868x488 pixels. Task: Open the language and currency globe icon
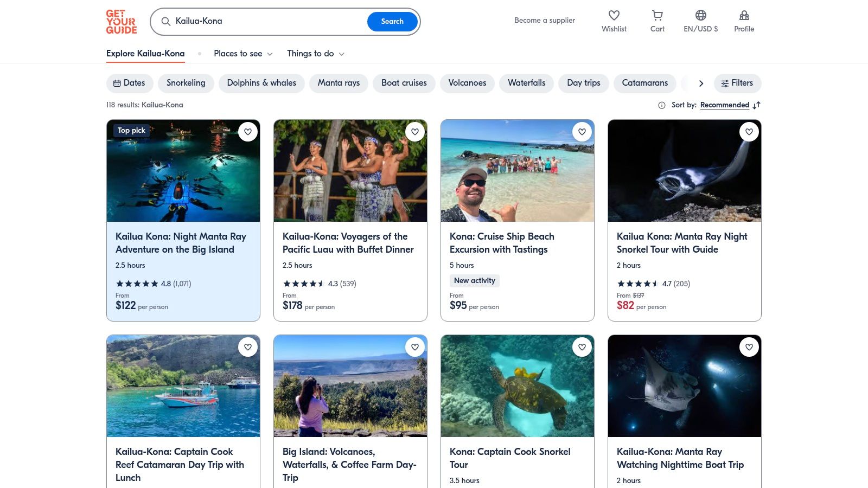click(700, 16)
